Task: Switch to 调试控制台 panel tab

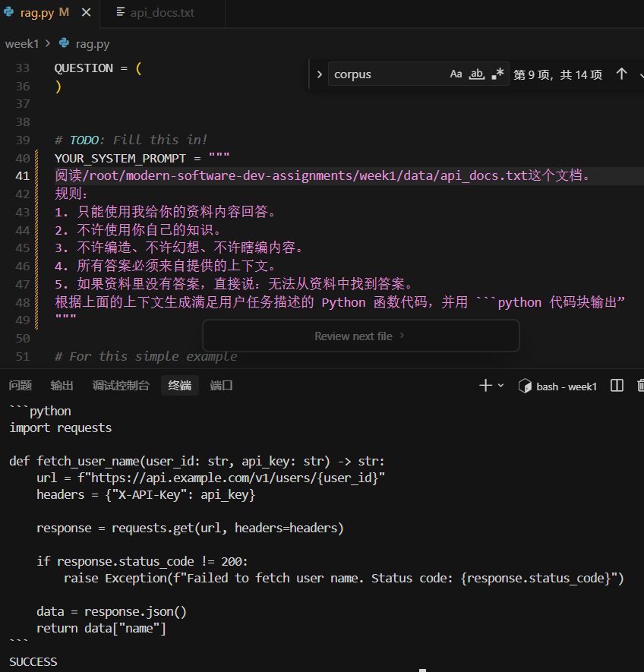Action: click(121, 386)
